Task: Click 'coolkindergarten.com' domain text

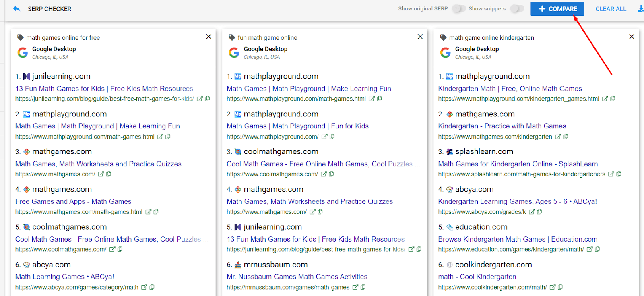Action: [493, 265]
